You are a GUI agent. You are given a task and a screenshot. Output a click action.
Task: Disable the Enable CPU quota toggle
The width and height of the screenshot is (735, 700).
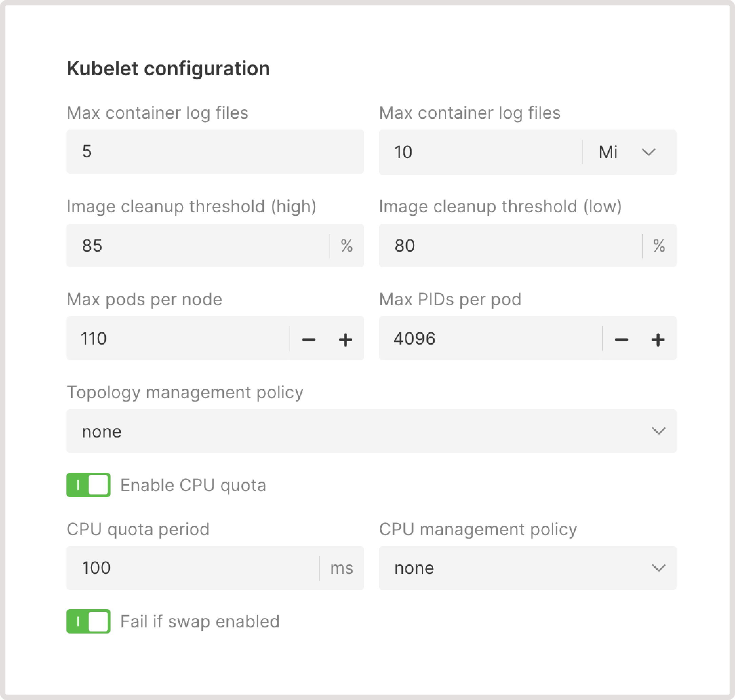(88, 485)
